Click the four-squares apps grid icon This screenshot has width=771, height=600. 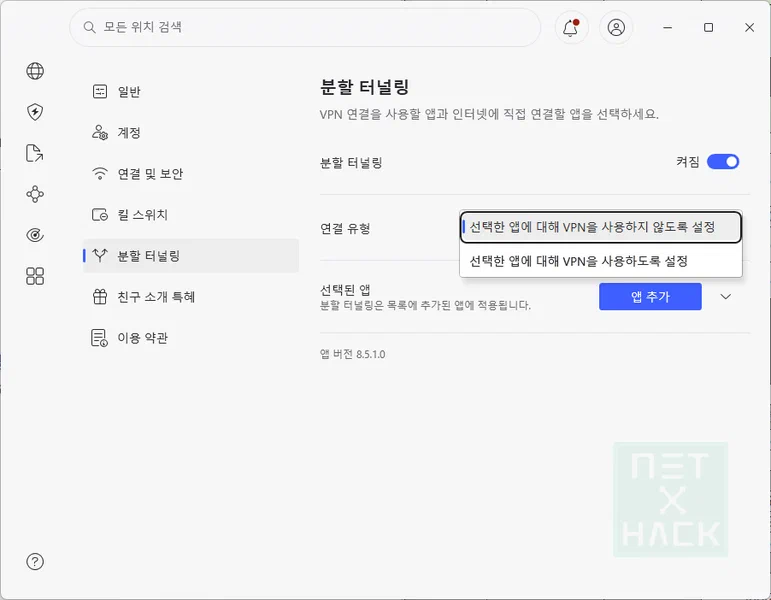point(35,276)
